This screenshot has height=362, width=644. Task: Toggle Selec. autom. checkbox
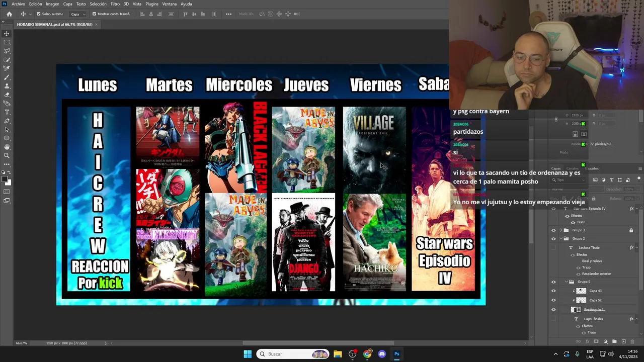(39, 14)
